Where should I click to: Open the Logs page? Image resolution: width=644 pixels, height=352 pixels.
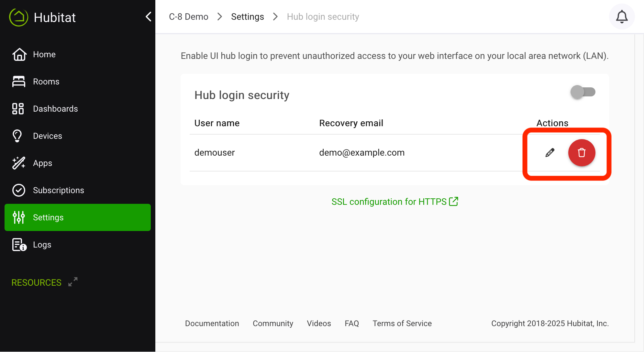pos(42,245)
